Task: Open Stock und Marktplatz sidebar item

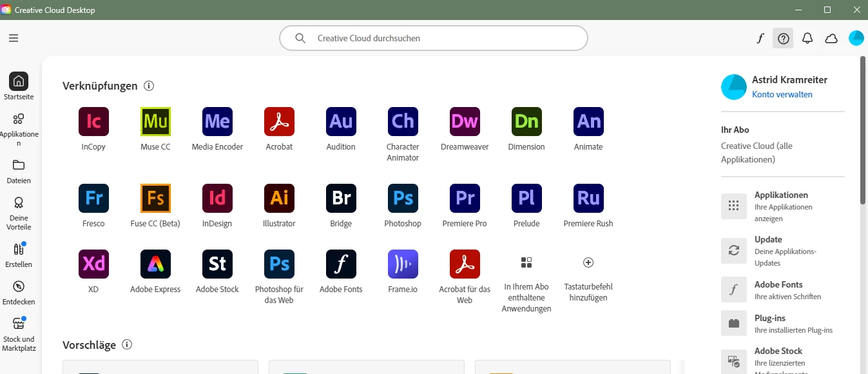Action: pyautogui.click(x=19, y=334)
